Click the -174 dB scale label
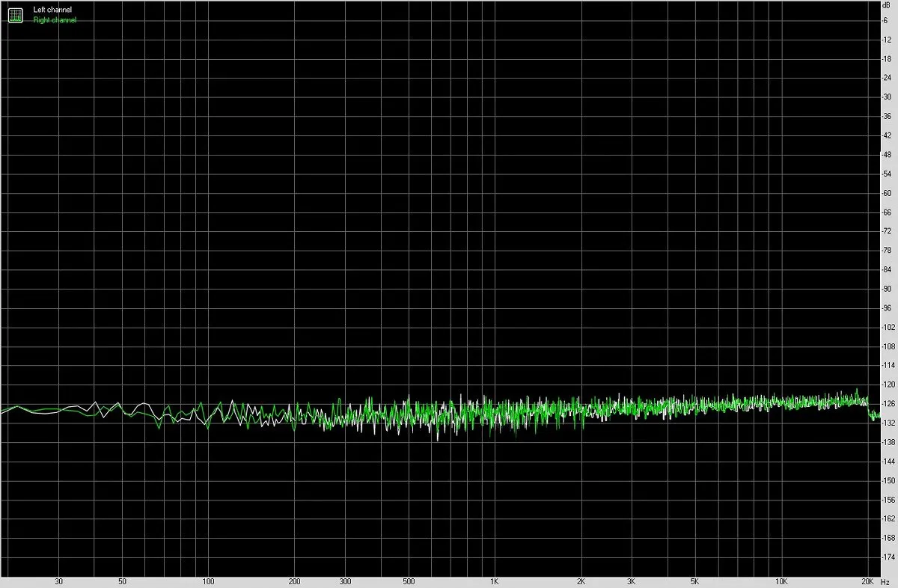Image resolution: width=898 pixels, height=588 pixels. coord(888,557)
